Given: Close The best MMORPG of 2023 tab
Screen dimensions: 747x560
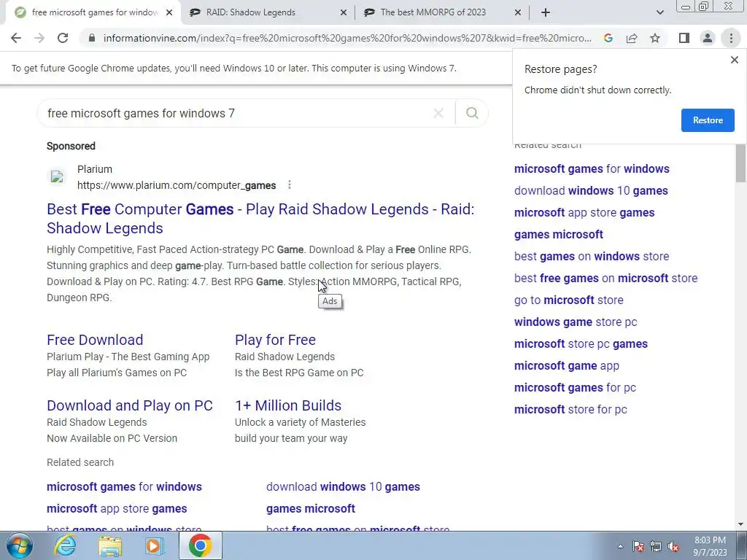Looking at the screenshot, I should (x=518, y=12).
